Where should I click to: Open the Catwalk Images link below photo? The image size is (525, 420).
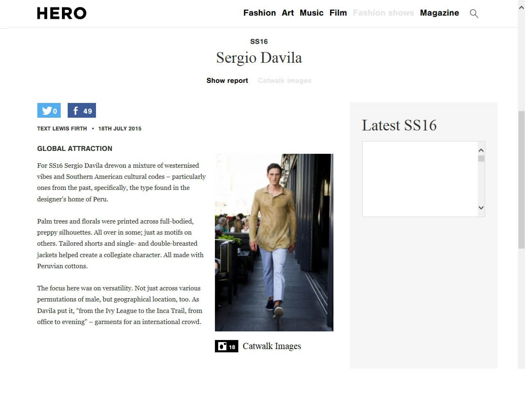(x=272, y=346)
